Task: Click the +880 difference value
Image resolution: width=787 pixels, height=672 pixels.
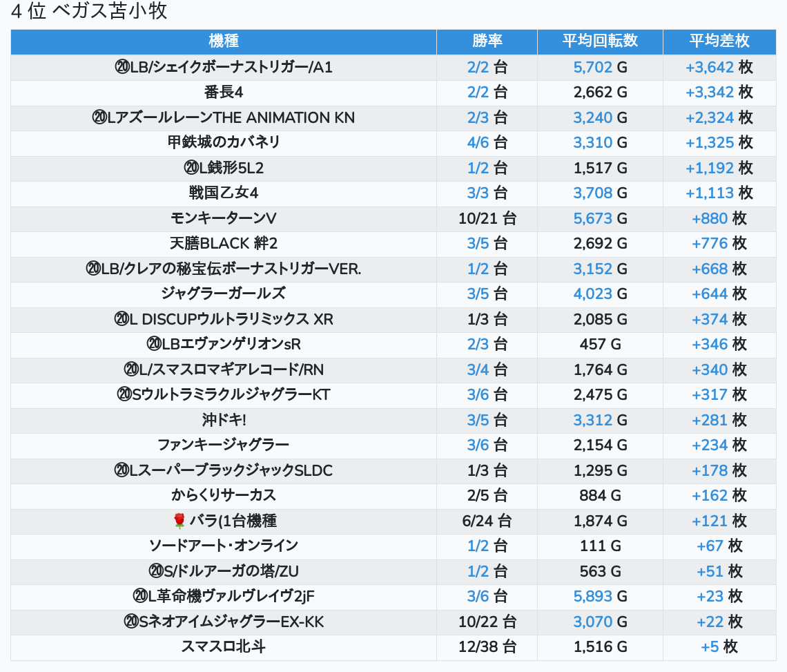Action: coord(710,218)
